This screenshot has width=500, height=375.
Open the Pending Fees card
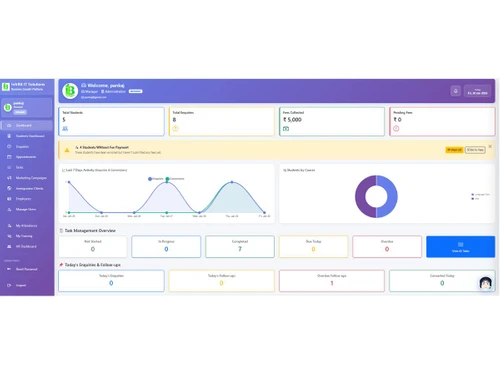coord(442,121)
